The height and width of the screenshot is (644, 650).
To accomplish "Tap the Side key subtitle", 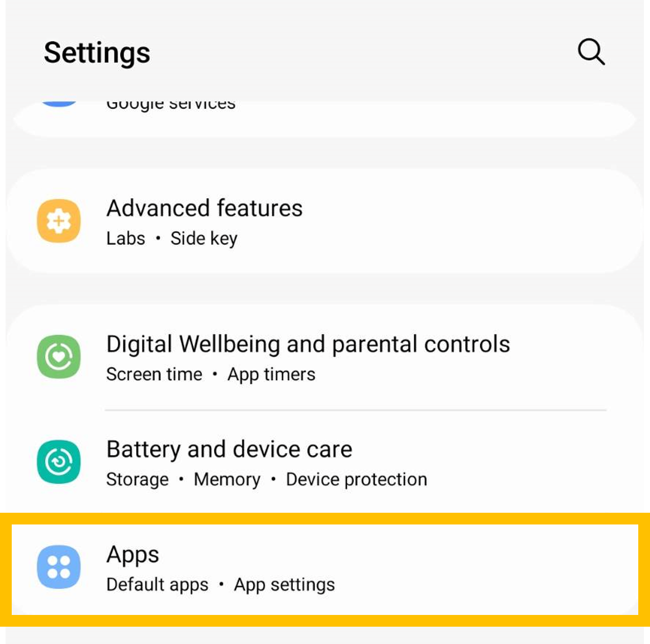I will tap(204, 239).
